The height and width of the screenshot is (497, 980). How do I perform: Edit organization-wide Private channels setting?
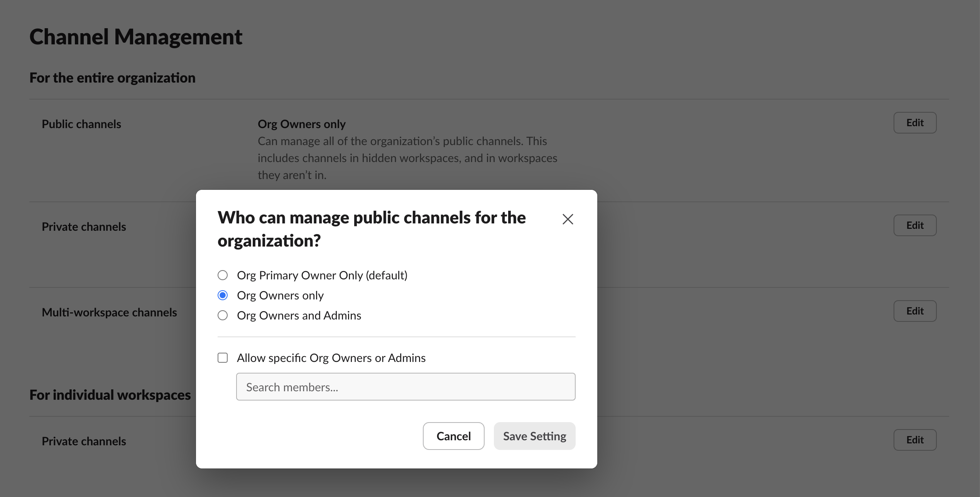915,225
